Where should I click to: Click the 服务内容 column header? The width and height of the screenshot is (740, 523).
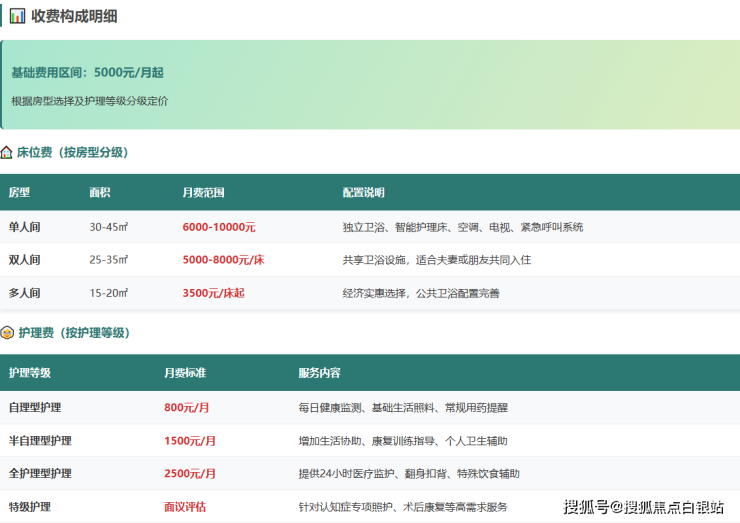tap(319, 373)
